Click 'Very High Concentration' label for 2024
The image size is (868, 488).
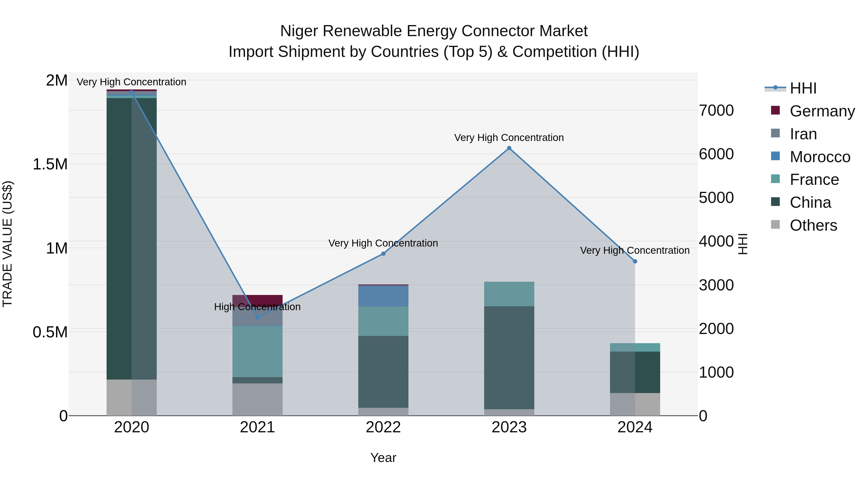(x=635, y=251)
